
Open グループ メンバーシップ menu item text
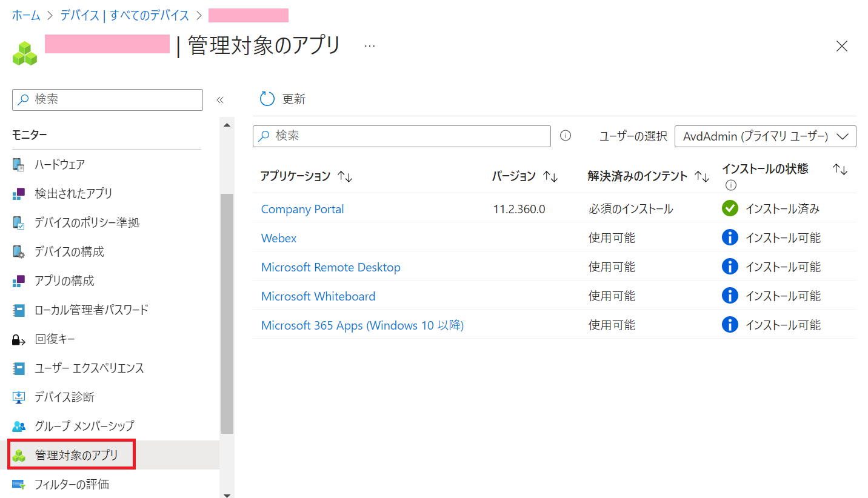[84, 426]
